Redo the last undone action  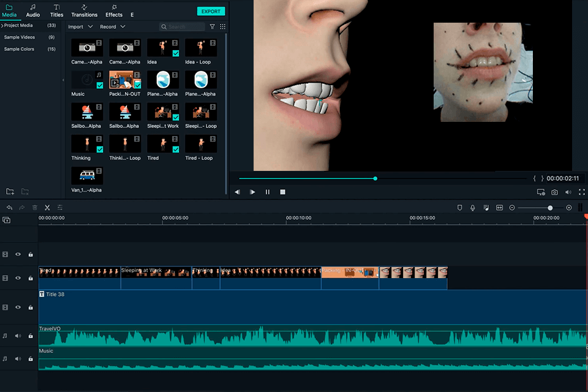point(21,207)
